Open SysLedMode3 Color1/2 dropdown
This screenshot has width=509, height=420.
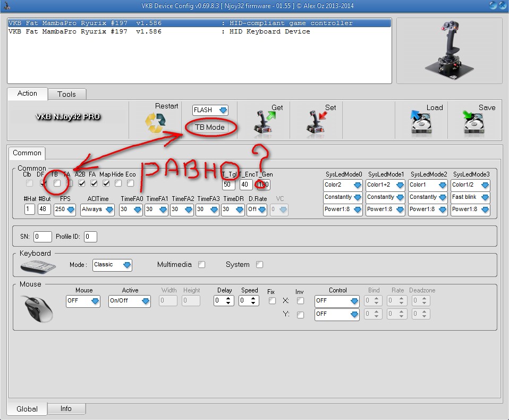[470, 185]
